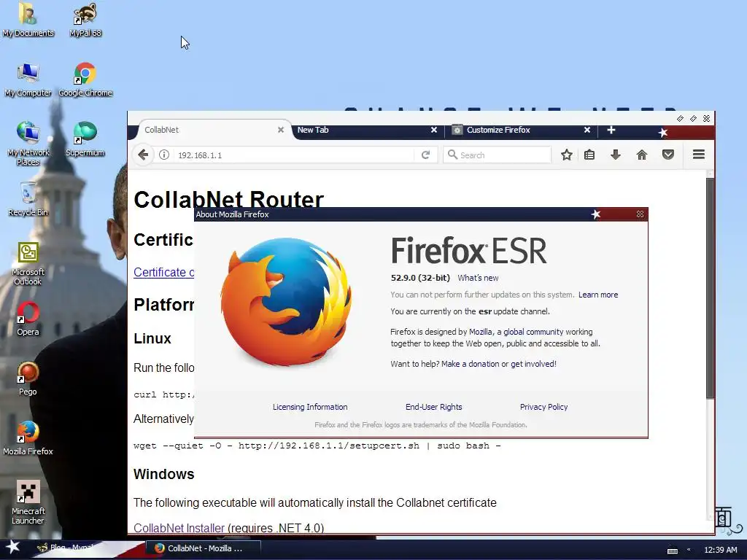Open Privacy Policy link

pyautogui.click(x=544, y=407)
